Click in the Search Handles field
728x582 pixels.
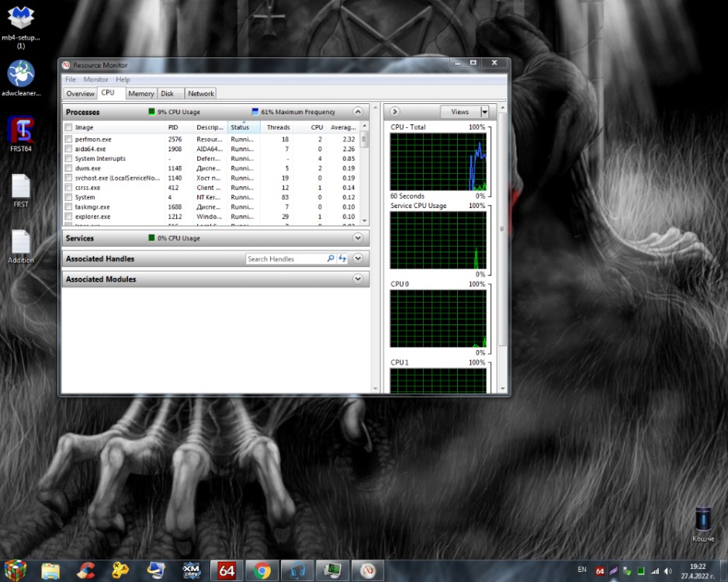pyautogui.click(x=286, y=258)
